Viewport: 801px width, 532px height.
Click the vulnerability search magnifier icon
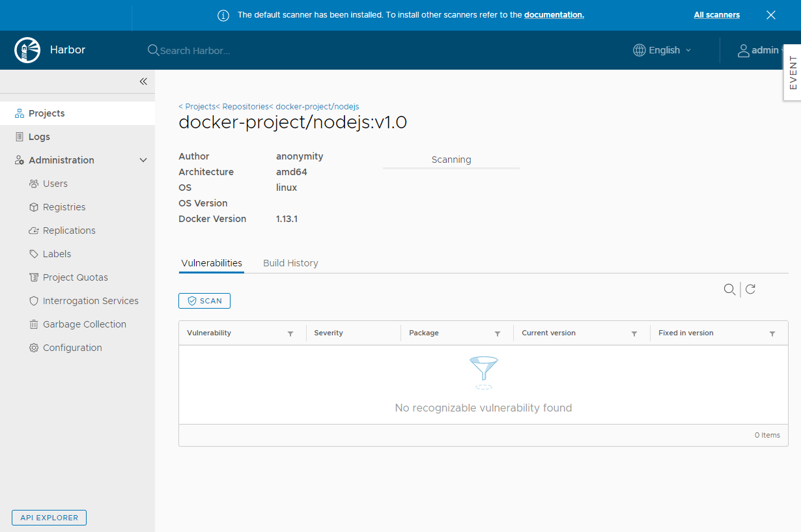[x=730, y=289]
